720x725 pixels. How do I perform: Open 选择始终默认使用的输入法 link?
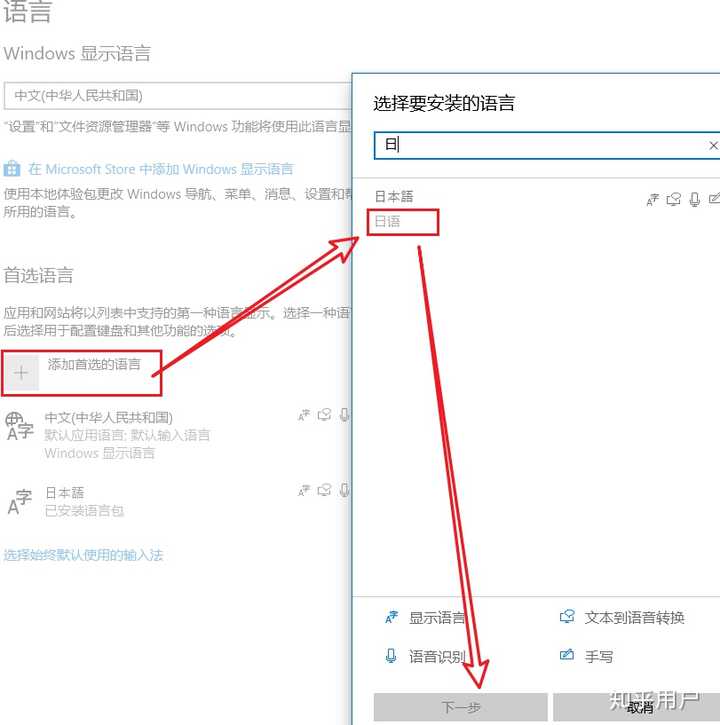click(x=84, y=555)
